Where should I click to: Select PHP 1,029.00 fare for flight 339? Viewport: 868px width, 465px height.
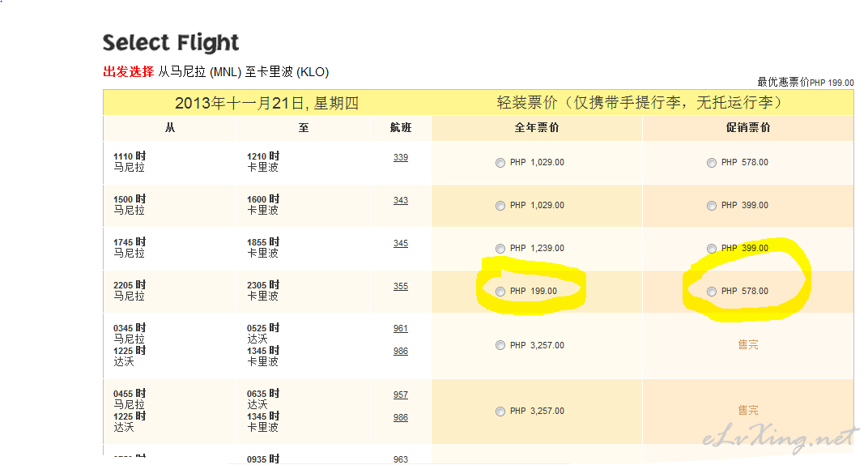(500, 163)
